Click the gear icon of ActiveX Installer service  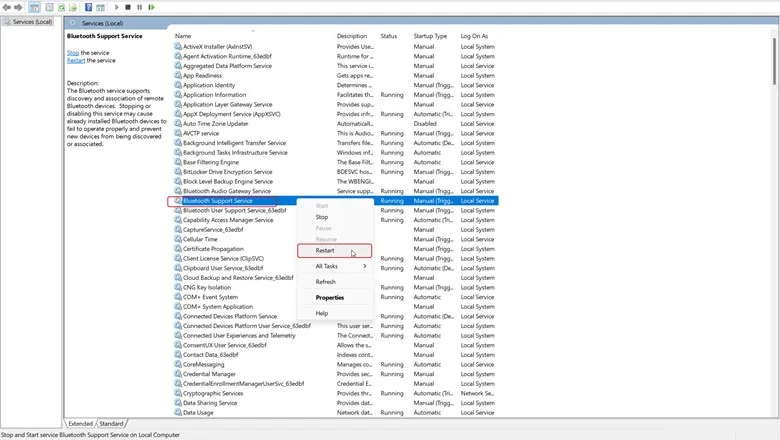(178, 46)
